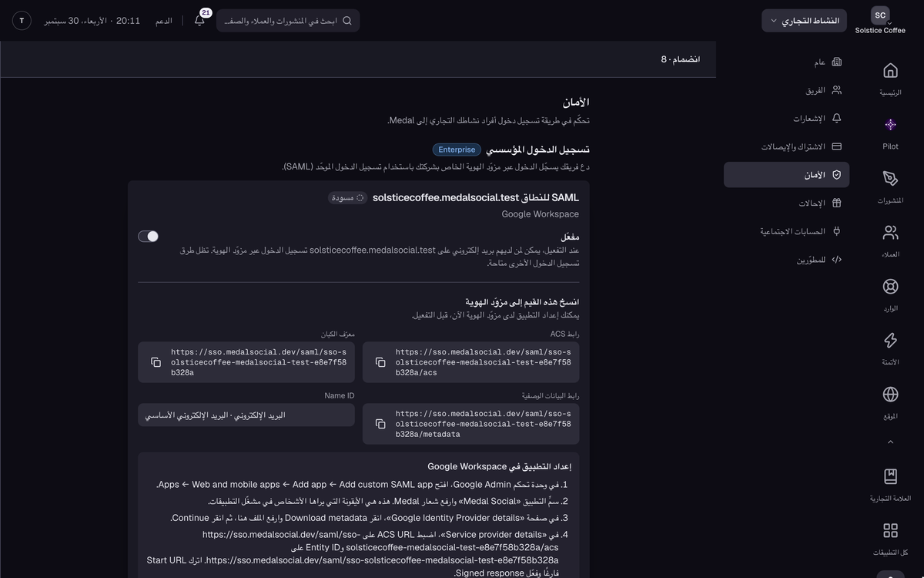Select الحسابات الاجتماعية menu item
Viewport: 924px width, 578px height.
tap(787, 231)
